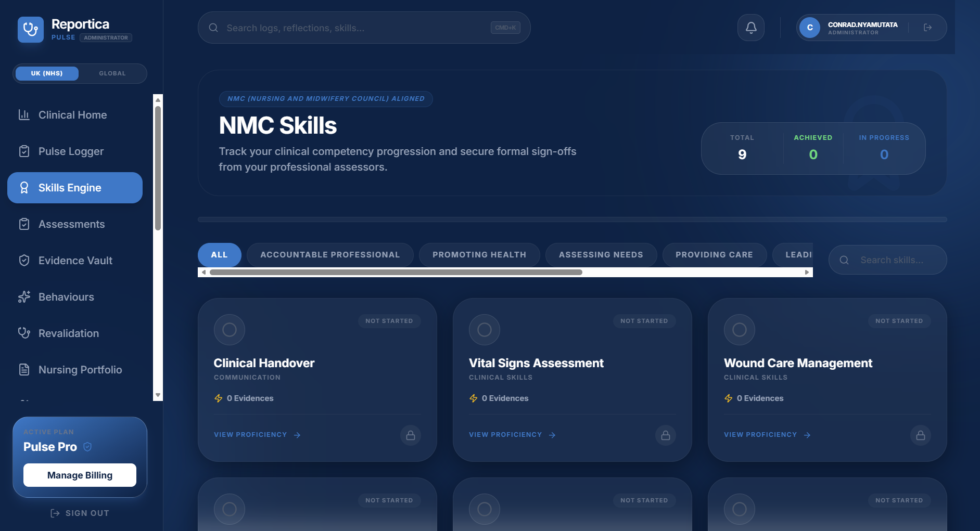Click the Pulse Logger clipboard icon
Image resolution: width=980 pixels, height=531 pixels.
[24, 151]
